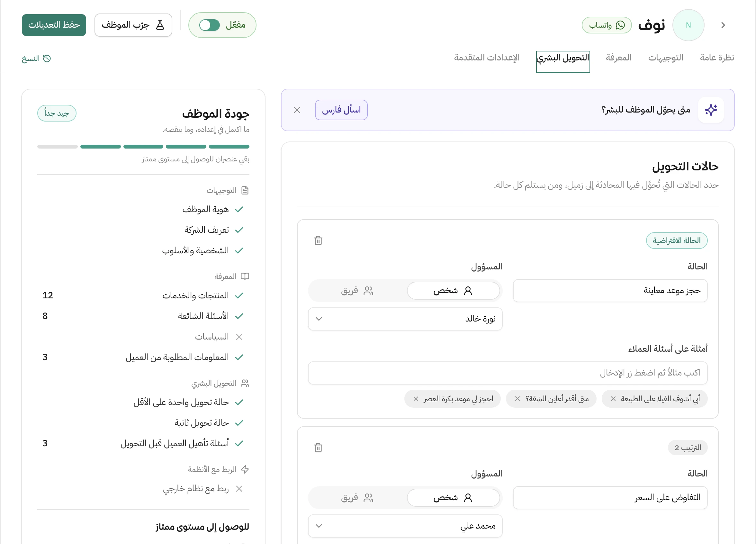The image size is (756, 544).
Task: Click the التفاوض على السعر case field
Action: tap(610, 498)
